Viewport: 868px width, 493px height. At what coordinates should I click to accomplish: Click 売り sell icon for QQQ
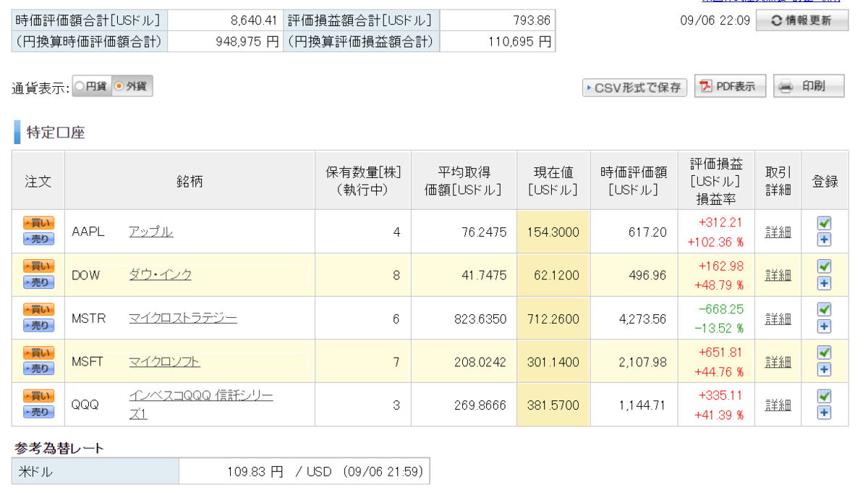38,412
